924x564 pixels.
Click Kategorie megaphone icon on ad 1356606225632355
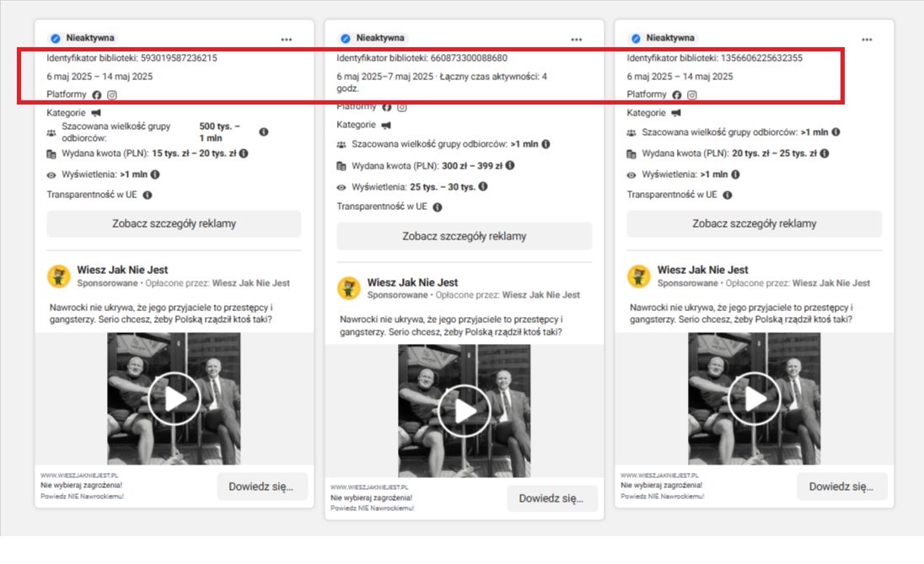(676, 113)
